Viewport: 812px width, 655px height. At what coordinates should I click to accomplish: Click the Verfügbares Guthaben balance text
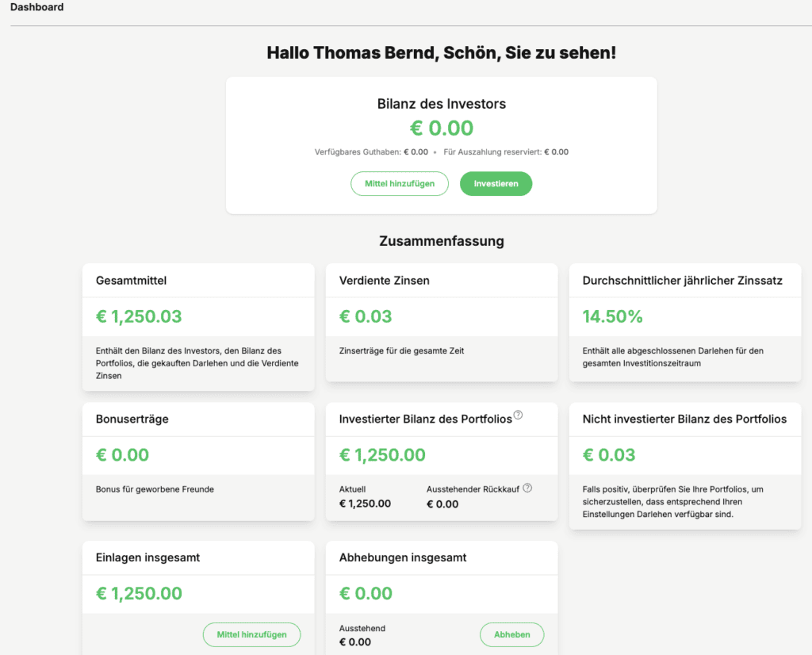(x=371, y=152)
